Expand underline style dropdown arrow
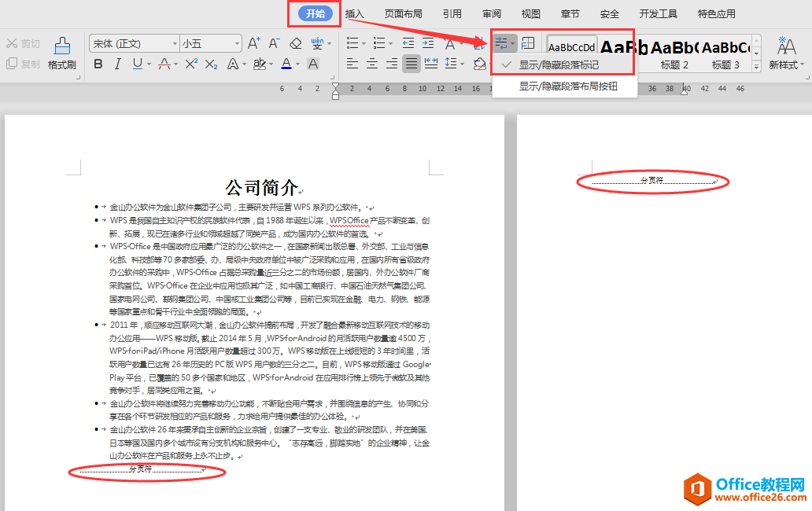This screenshot has width=812, height=511. coord(149,64)
